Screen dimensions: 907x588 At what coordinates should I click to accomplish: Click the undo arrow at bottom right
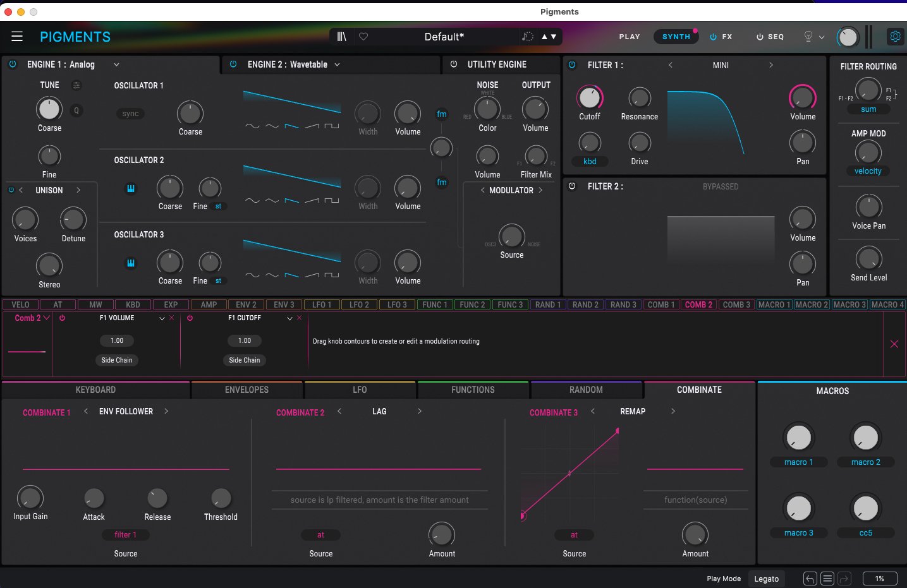tap(809, 578)
